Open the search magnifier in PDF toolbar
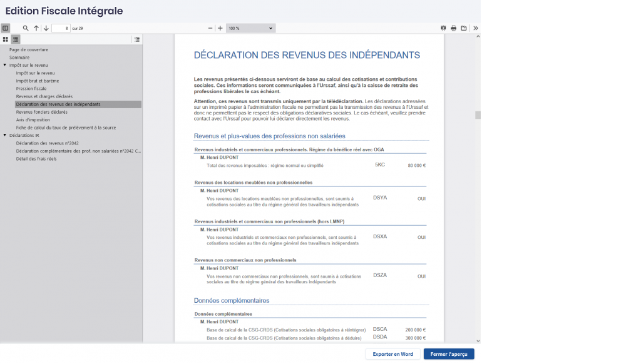Viewport: 641px width, 364px height. (x=26, y=28)
